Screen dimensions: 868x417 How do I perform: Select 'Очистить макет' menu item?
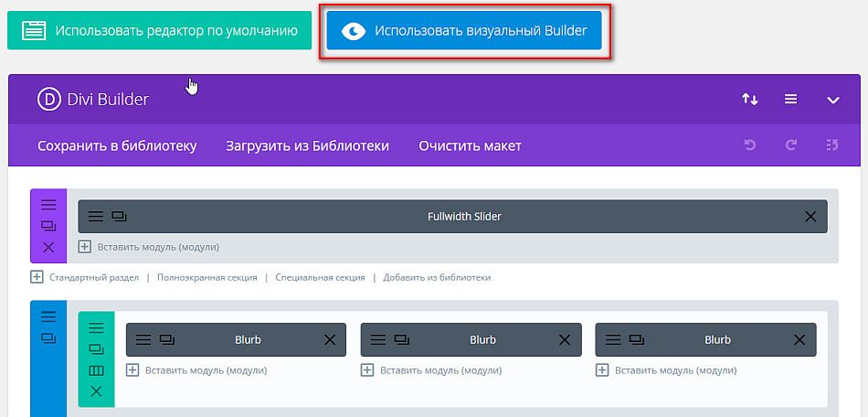(x=470, y=146)
